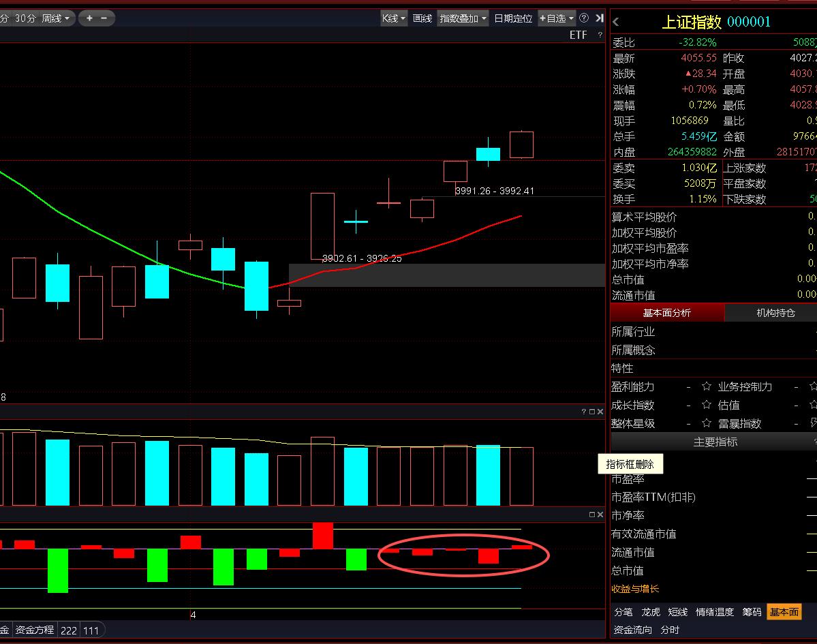
Task: Click the help question mark in top toolbar
Action: point(584,18)
